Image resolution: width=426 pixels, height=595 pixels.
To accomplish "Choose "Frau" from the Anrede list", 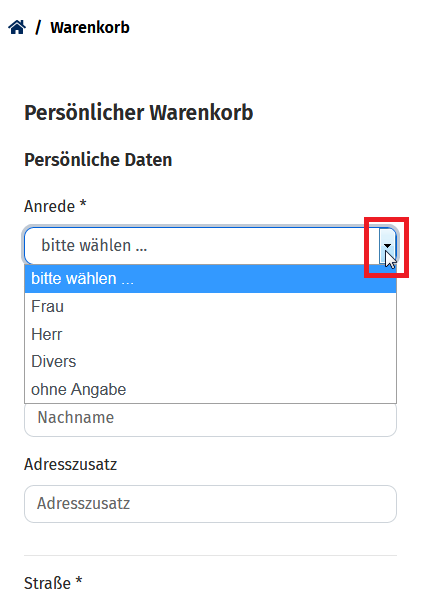I will point(211,307).
